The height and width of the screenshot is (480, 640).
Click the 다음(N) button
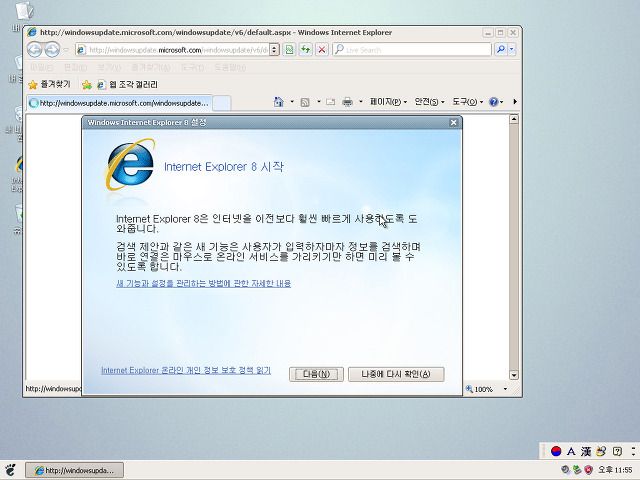[316, 374]
